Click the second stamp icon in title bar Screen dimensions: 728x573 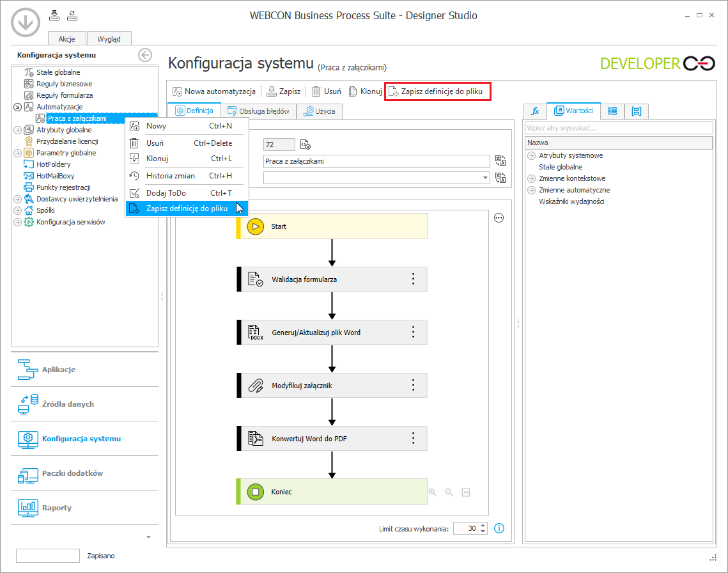pos(72,16)
